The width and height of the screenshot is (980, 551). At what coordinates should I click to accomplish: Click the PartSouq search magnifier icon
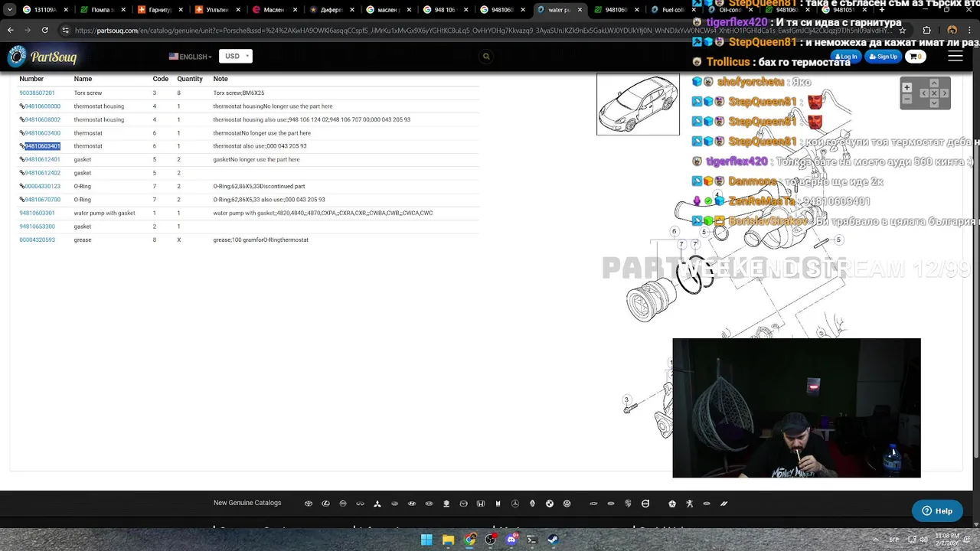[x=486, y=56]
